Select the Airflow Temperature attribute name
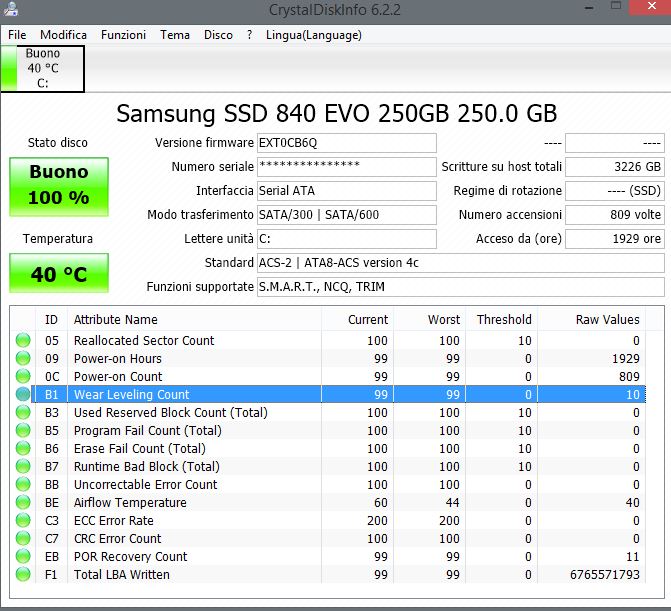This screenshot has width=671, height=611. pos(130,502)
